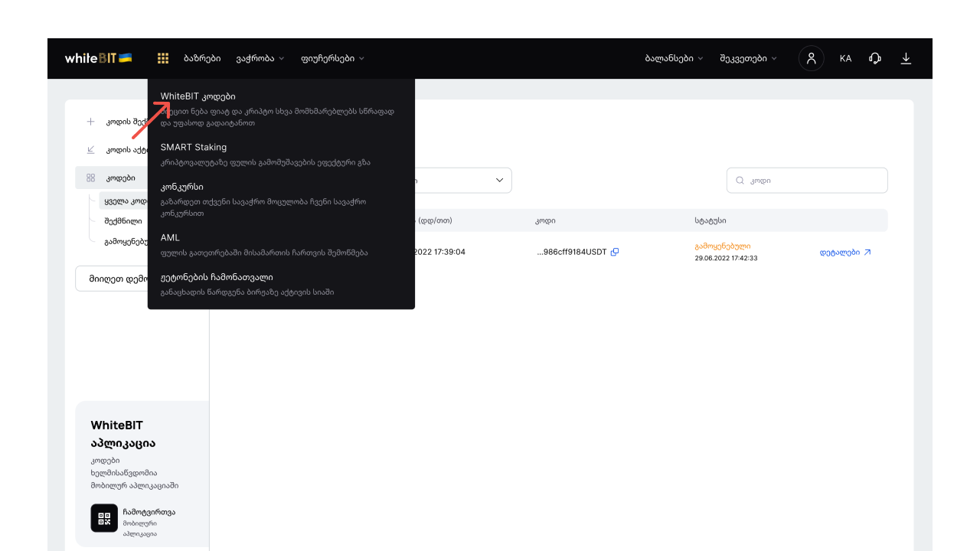Switch language via KA selector
The width and height of the screenshot is (980, 551).
click(845, 58)
